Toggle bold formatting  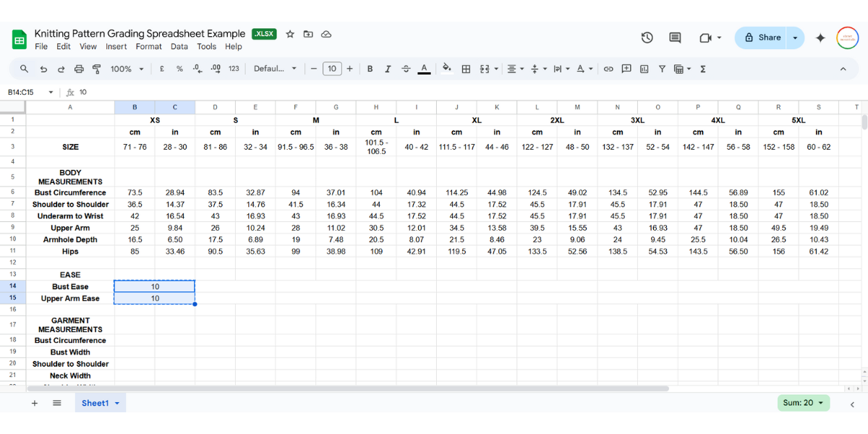click(x=370, y=69)
